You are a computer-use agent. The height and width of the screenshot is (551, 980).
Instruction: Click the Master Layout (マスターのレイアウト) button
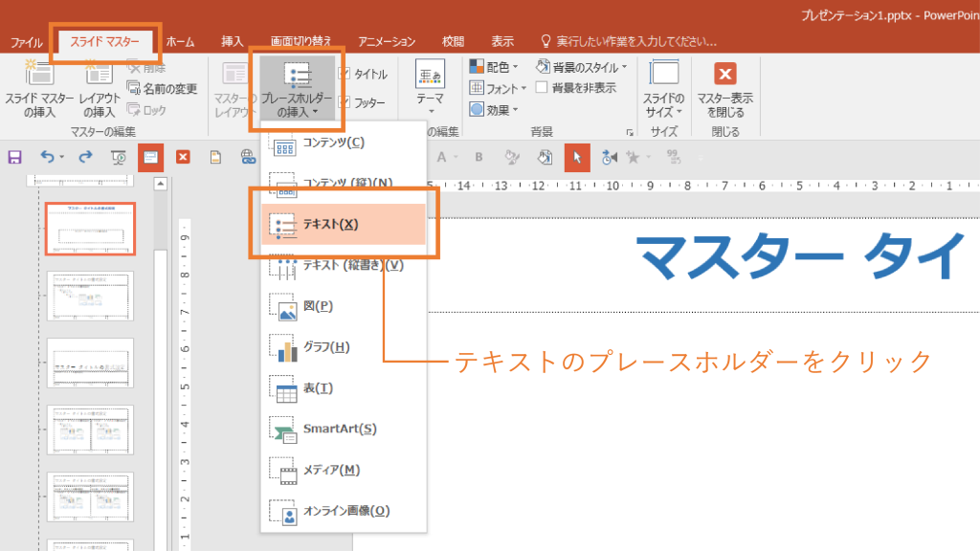click(234, 89)
